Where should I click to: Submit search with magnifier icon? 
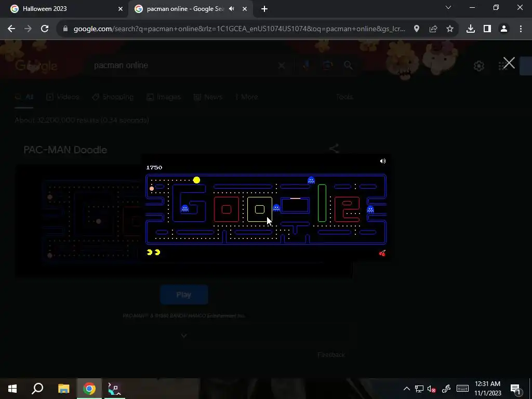tap(349, 65)
